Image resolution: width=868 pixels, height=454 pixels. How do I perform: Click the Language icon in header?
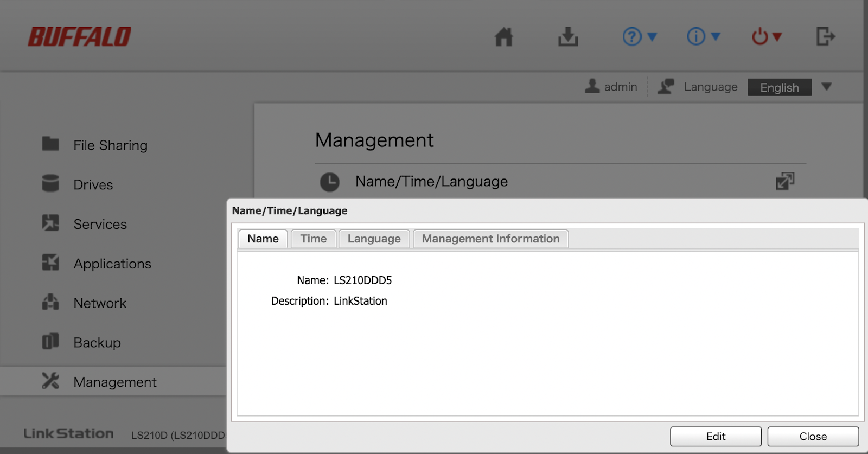pos(666,86)
